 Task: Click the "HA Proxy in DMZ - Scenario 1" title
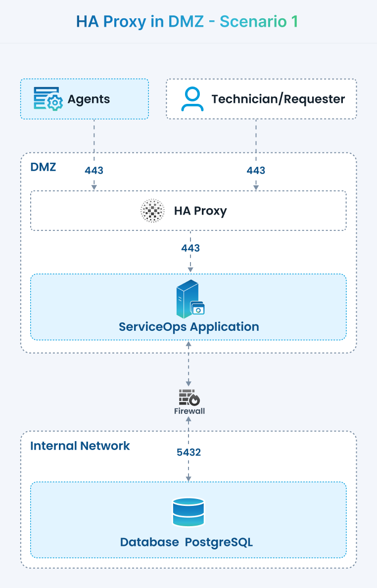(187, 22)
